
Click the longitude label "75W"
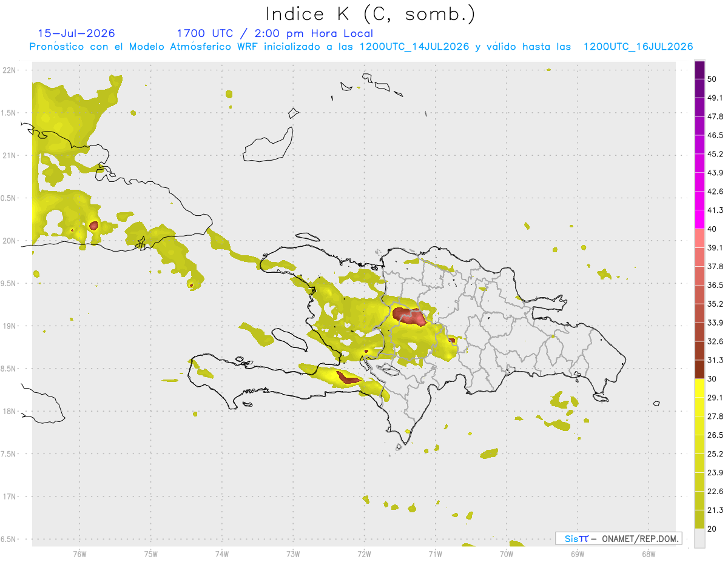(151, 554)
